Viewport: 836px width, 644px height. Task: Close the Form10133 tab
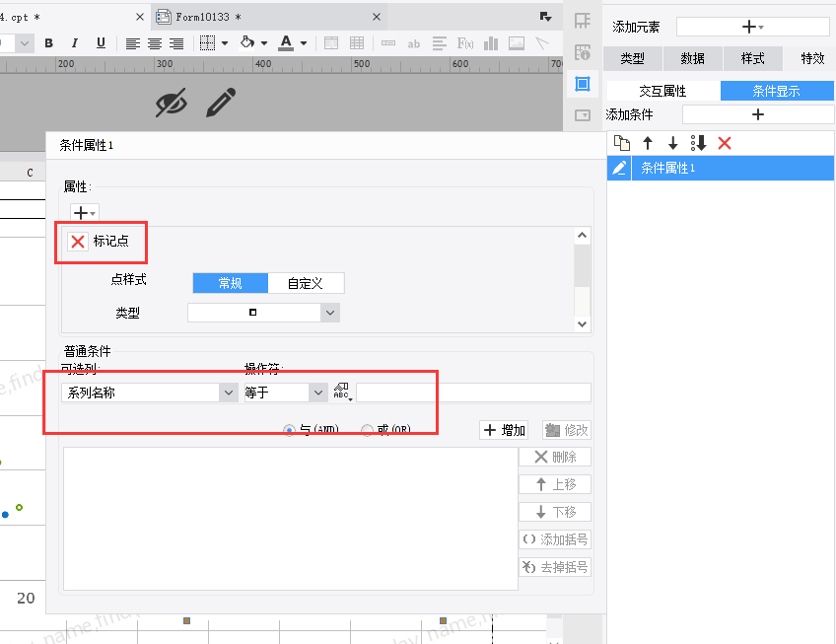(377, 17)
